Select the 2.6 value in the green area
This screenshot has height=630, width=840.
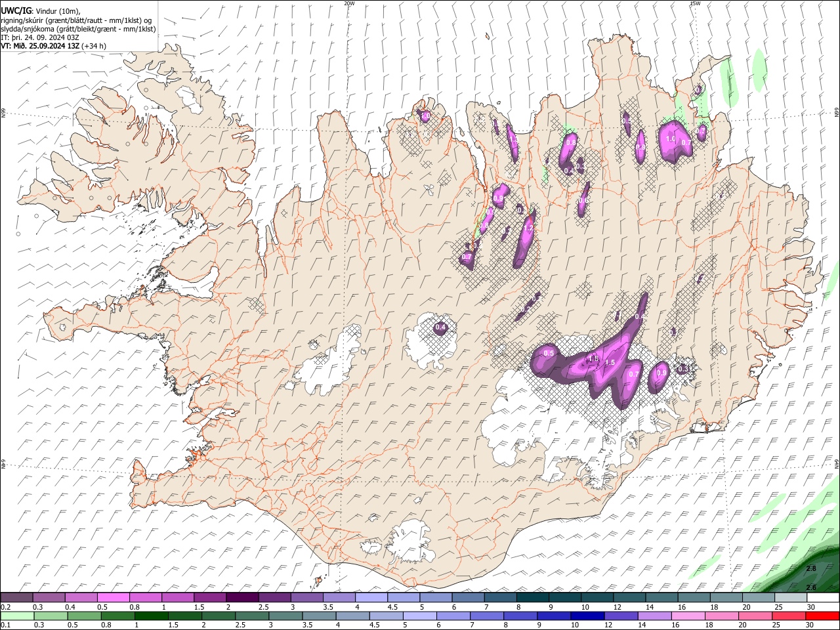click(811, 587)
